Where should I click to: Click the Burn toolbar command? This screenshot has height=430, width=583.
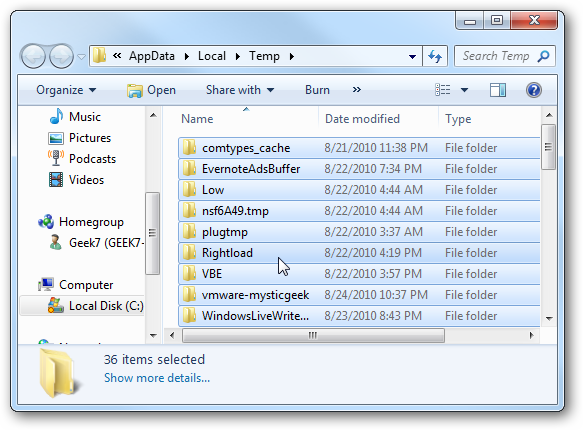pyautogui.click(x=317, y=90)
